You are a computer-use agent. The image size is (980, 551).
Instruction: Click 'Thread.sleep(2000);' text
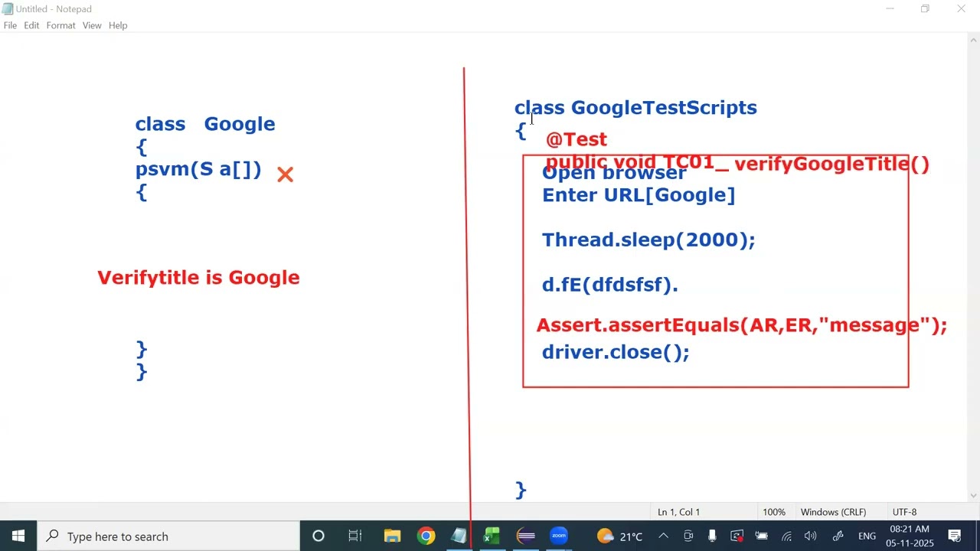[648, 240]
